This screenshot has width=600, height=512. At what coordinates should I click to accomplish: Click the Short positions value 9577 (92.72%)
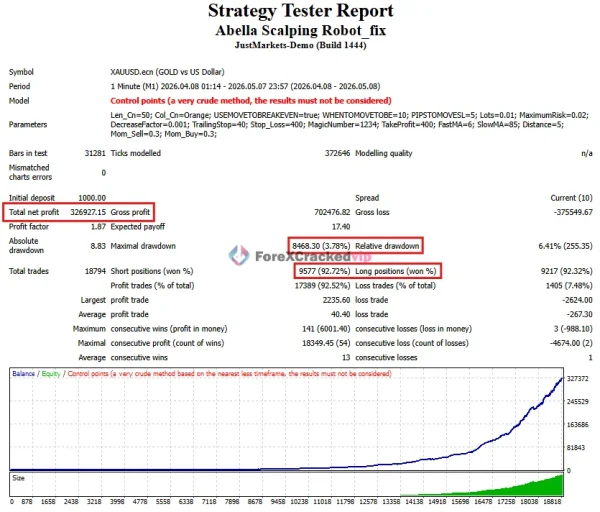324,271
